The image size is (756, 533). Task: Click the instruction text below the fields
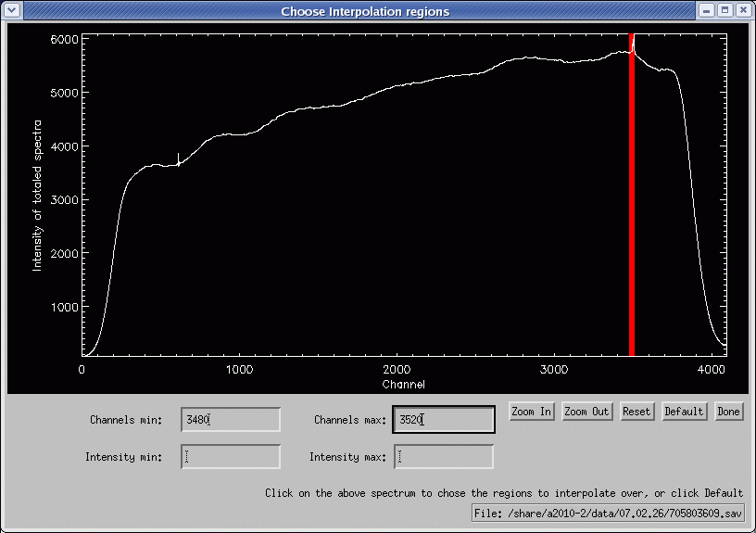(503, 492)
